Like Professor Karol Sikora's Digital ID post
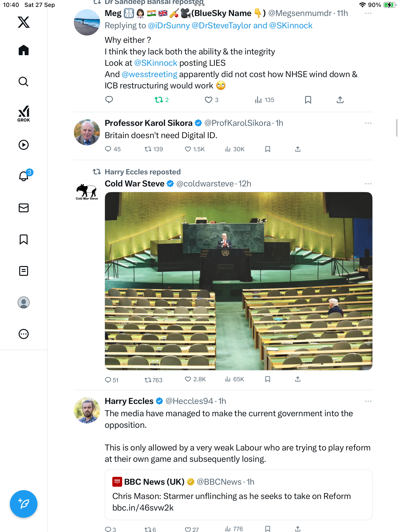Viewport: 399px width, 532px height. 188,149
